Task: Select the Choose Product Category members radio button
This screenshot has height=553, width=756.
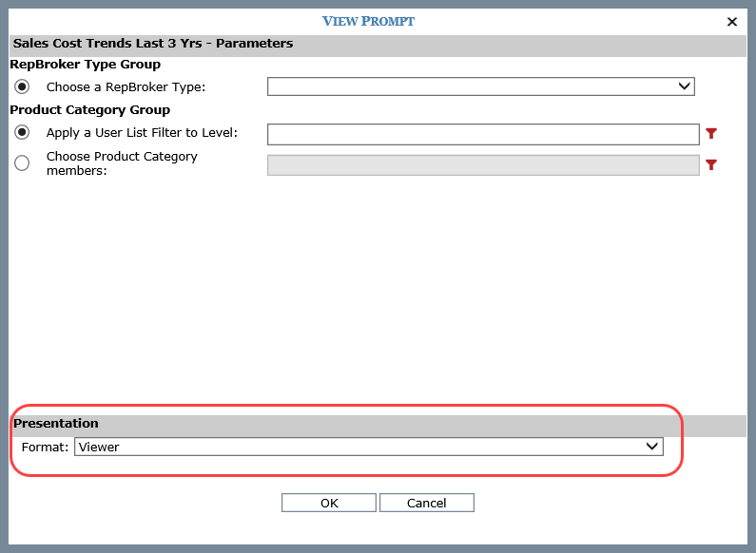Action: pyautogui.click(x=22, y=163)
